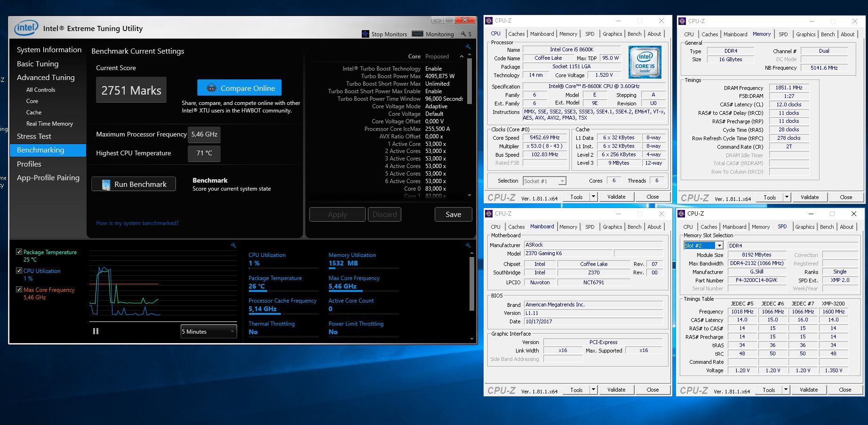Click the Run Benchmark button

tap(134, 184)
